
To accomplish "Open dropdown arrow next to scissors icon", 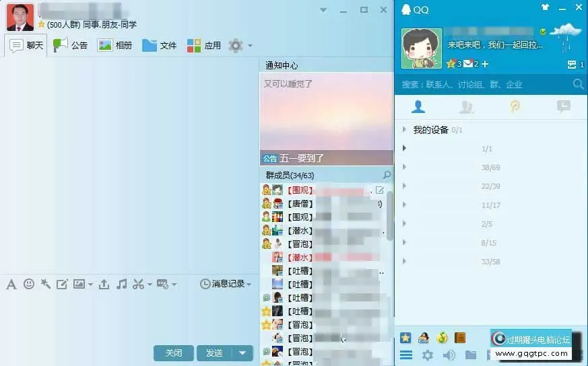I will tap(150, 285).
